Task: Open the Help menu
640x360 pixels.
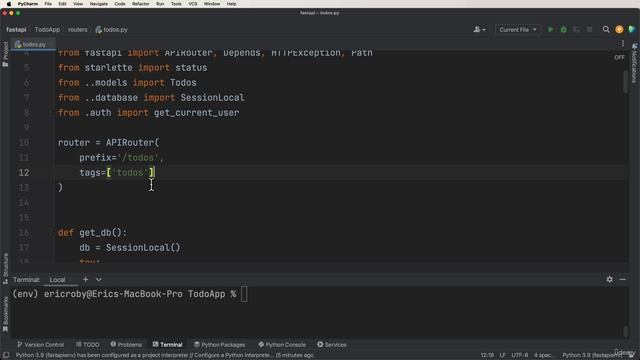Action: [x=231, y=4]
